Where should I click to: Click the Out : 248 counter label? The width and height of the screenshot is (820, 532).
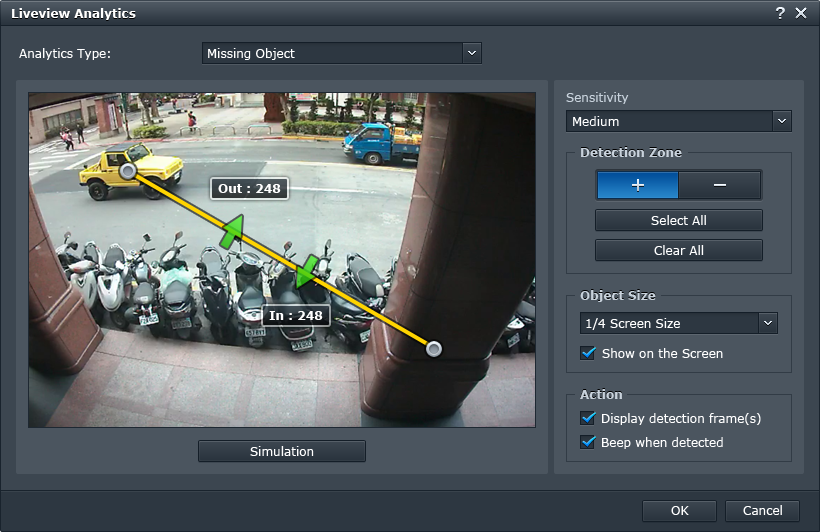click(x=249, y=188)
